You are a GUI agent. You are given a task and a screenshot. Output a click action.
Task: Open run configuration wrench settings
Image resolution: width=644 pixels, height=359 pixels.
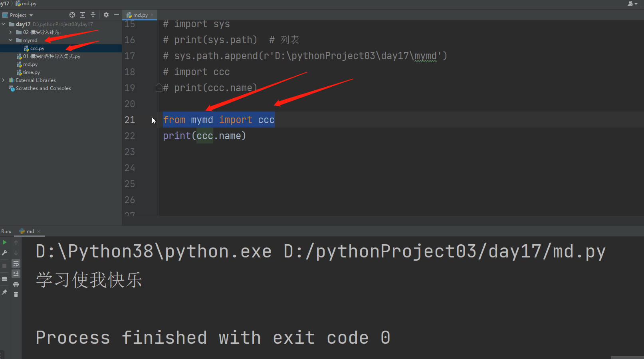(x=4, y=253)
